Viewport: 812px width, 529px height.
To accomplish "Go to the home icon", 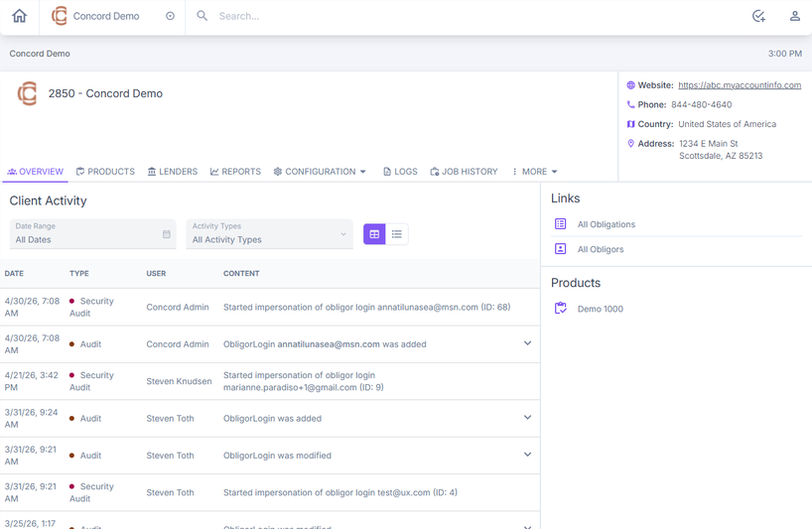I will pyautogui.click(x=19, y=16).
